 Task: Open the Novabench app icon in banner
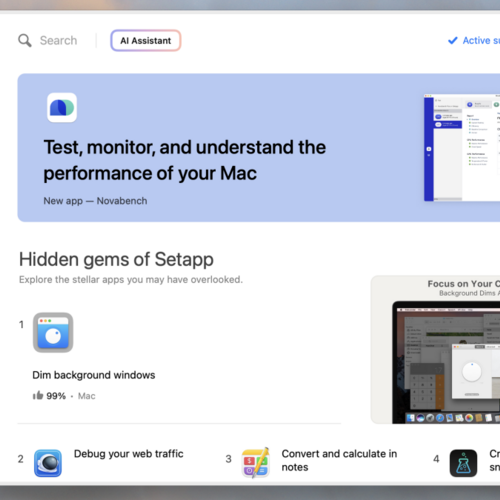(62, 108)
